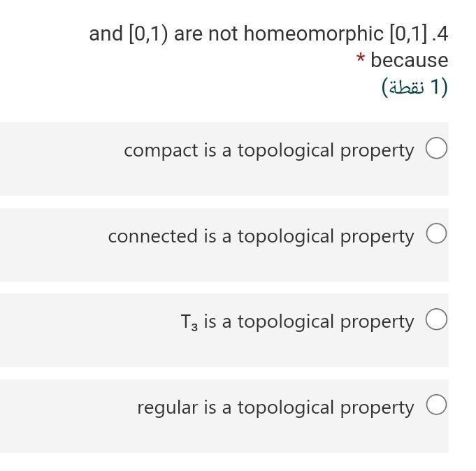Click the red required asterisk
476x471 pixels.
pyautogui.click(x=361, y=57)
